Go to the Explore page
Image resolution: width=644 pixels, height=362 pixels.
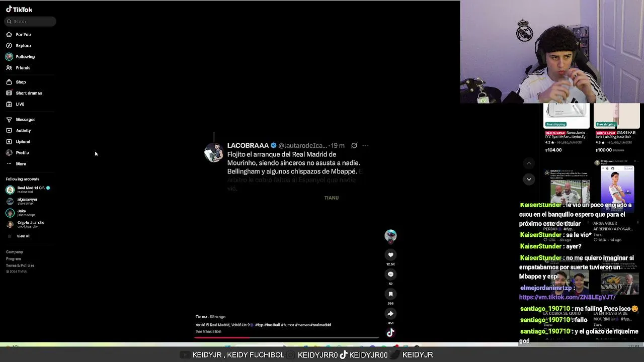(x=23, y=46)
